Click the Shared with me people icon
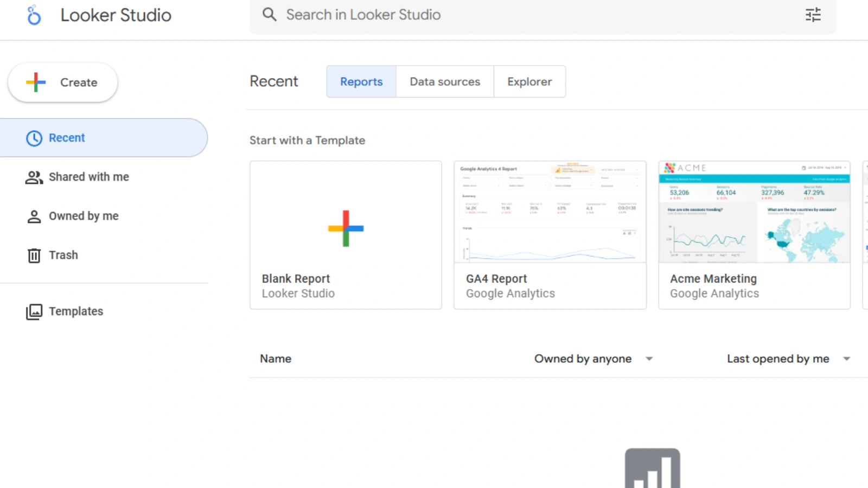The height and width of the screenshot is (488, 868). point(34,177)
